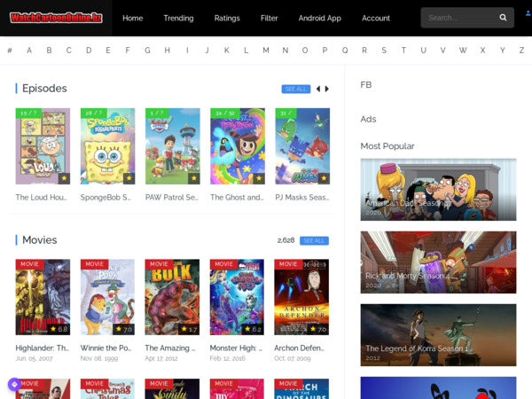The image size is (532, 399).
Task: Click 'The Loud Hou..' title text
Action: (42, 198)
